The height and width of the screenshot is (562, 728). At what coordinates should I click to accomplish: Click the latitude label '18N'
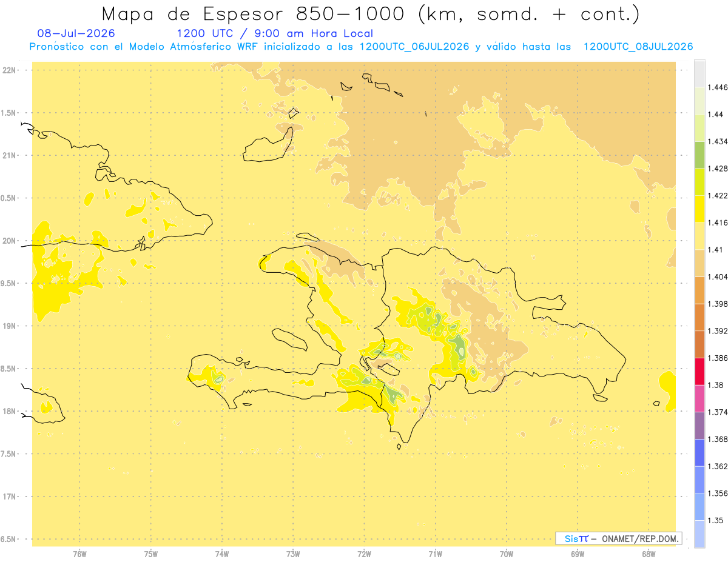[9, 411]
